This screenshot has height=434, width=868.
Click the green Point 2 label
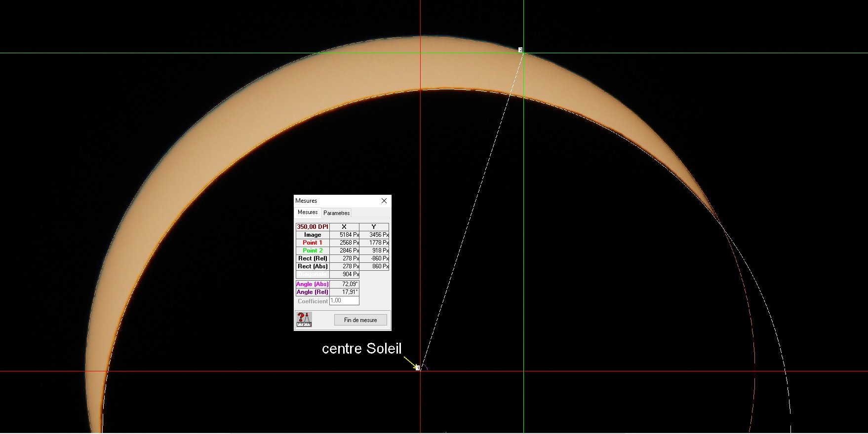pyautogui.click(x=313, y=251)
